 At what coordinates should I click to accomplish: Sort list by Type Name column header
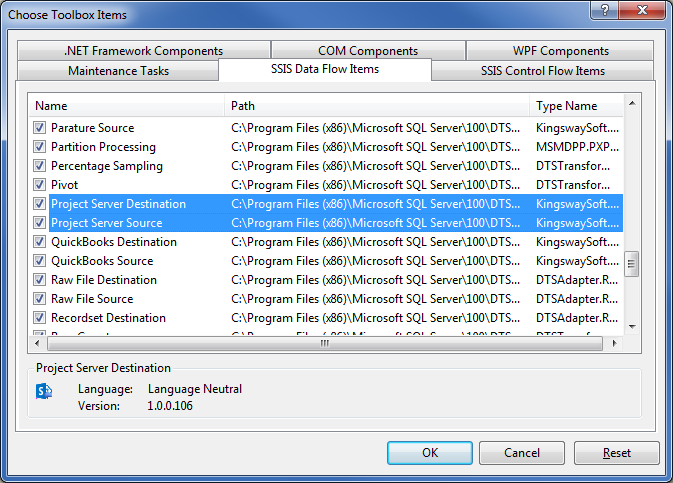(x=576, y=106)
